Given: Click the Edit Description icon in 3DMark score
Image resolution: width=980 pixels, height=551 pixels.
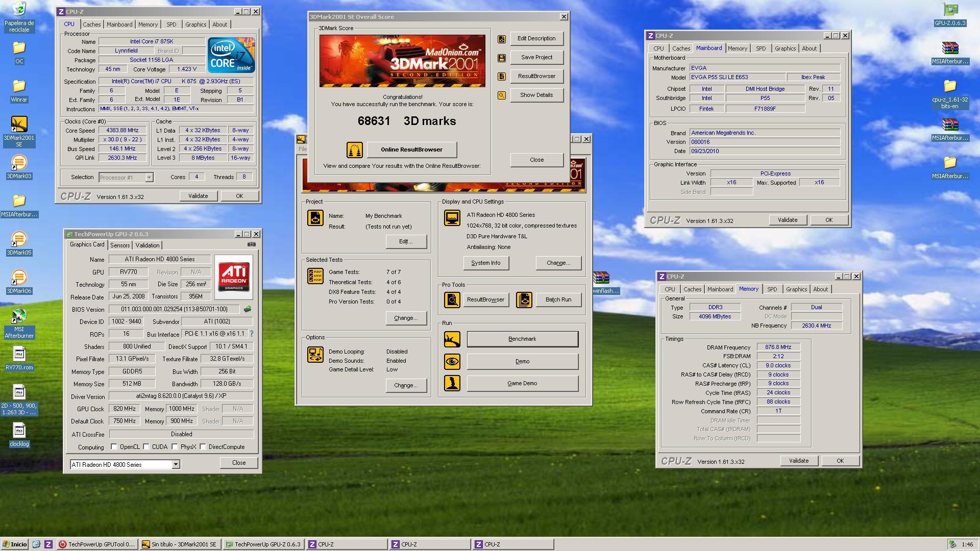Looking at the screenshot, I should pyautogui.click(x=502, y=39).
